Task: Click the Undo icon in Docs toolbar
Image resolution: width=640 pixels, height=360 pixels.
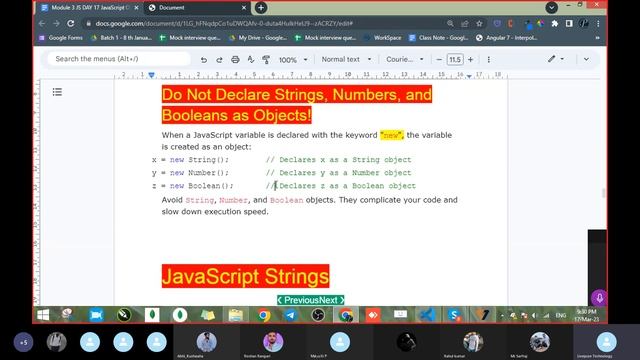Action: (203, 60)
